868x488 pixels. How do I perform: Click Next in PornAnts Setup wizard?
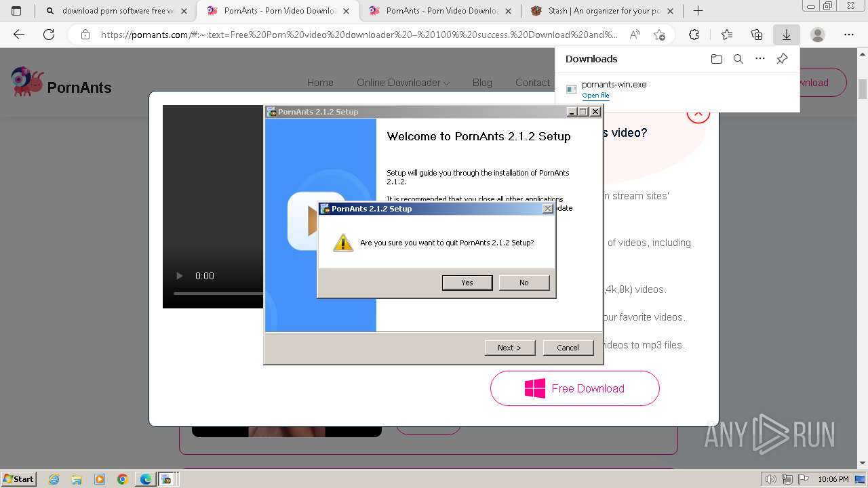(510, 348)
